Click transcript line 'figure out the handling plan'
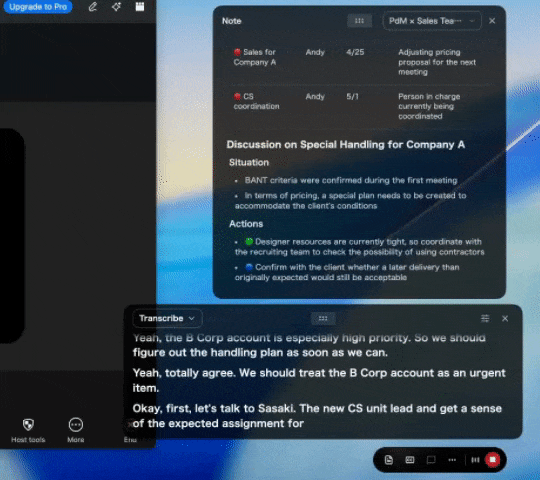540x480 pixels. click(x=260, y=353)
